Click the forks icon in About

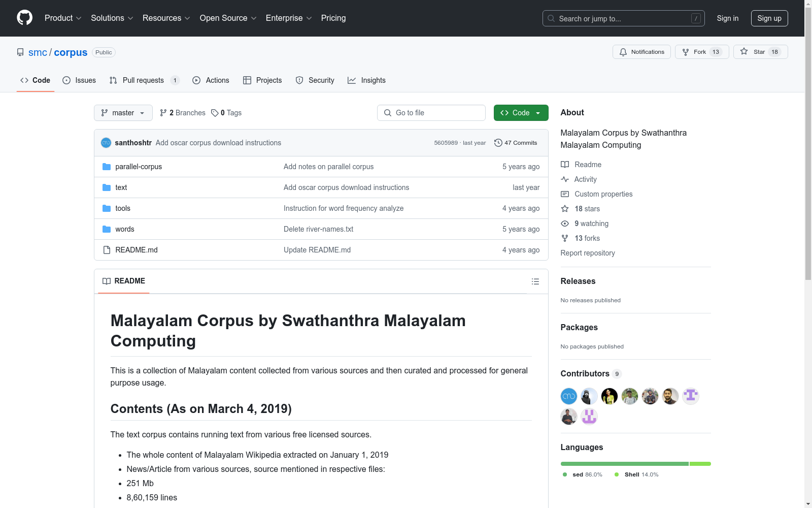565,238
